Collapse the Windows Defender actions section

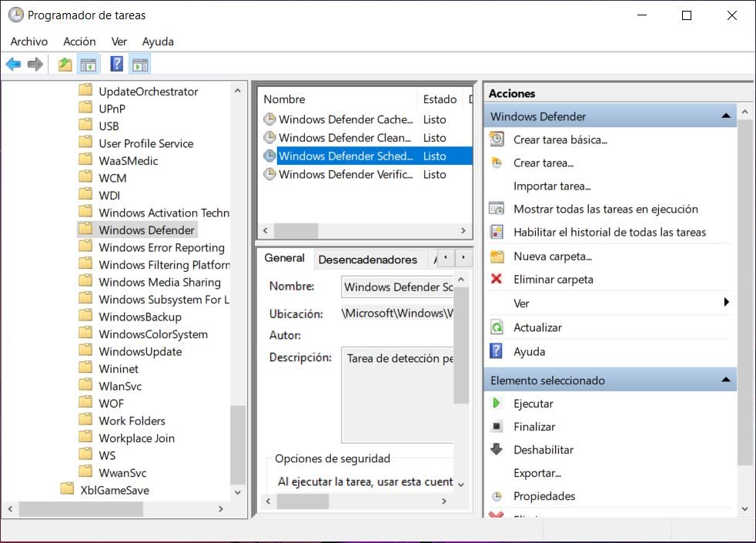[x=725, y=116]
